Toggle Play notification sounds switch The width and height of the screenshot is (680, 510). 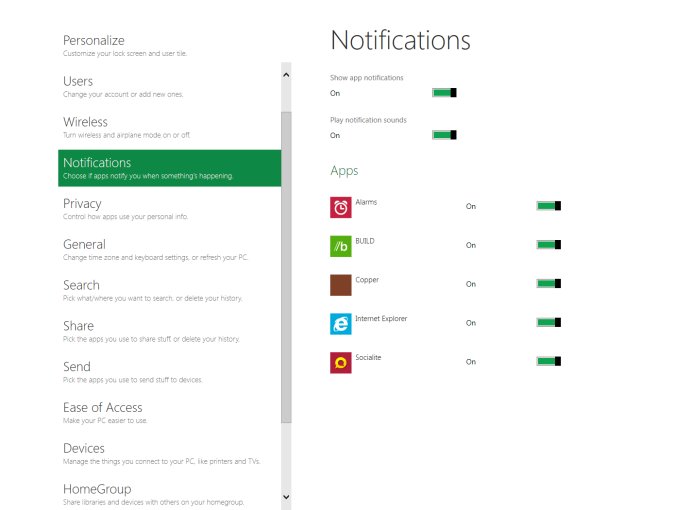point(444,135)
